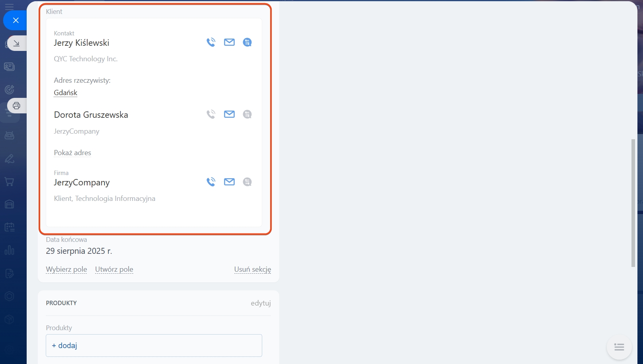Click the '29 sierpnia 2025 r.' date value

[79, 251]
